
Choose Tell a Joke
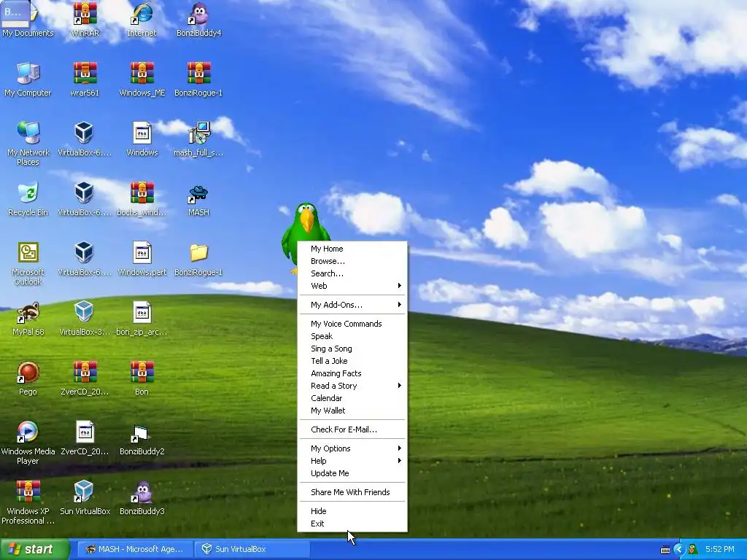352,361
